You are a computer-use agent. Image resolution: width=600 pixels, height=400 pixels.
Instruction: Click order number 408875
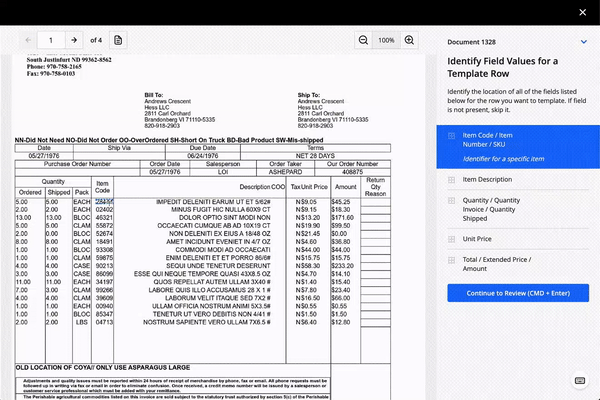click(x=352, y=172)
